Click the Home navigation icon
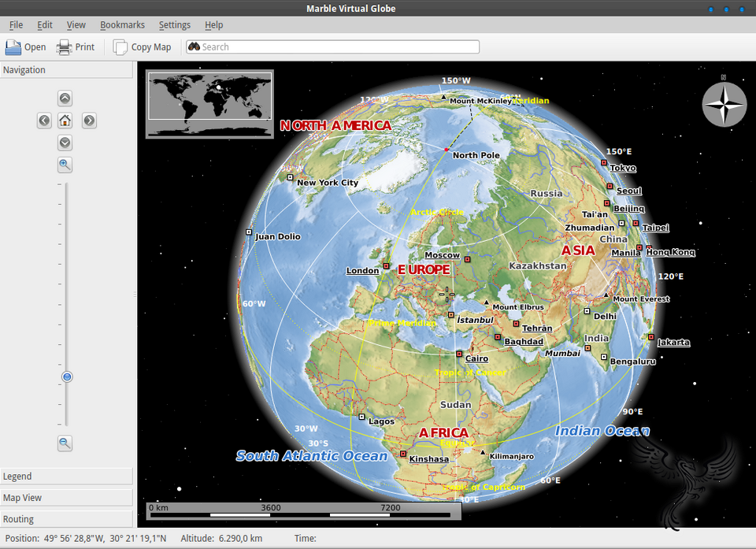 65,120
